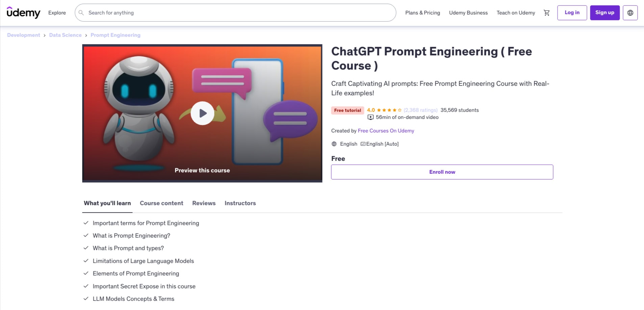The image size is (644, 310).
Task: Navigate to Data Science breadcrumb
Action: (65, 35)
